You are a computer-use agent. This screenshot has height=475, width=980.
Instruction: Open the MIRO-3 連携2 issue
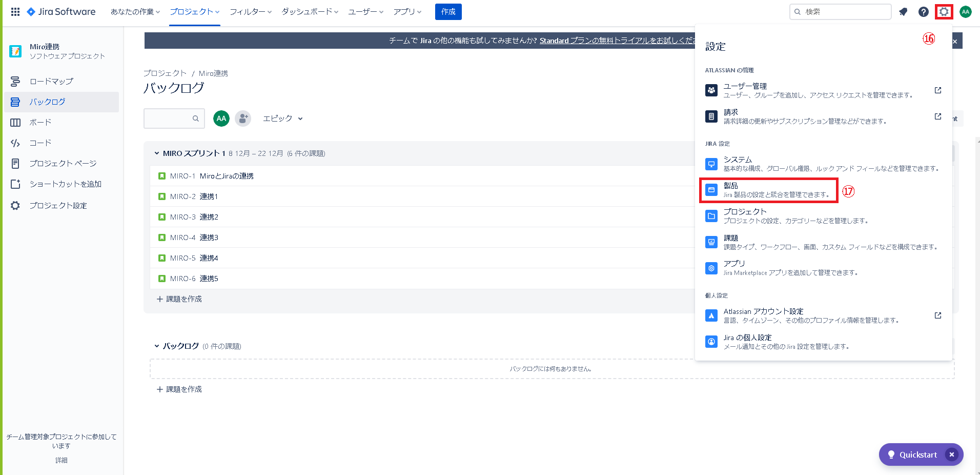pyautogui.click(x=209, y=217)
